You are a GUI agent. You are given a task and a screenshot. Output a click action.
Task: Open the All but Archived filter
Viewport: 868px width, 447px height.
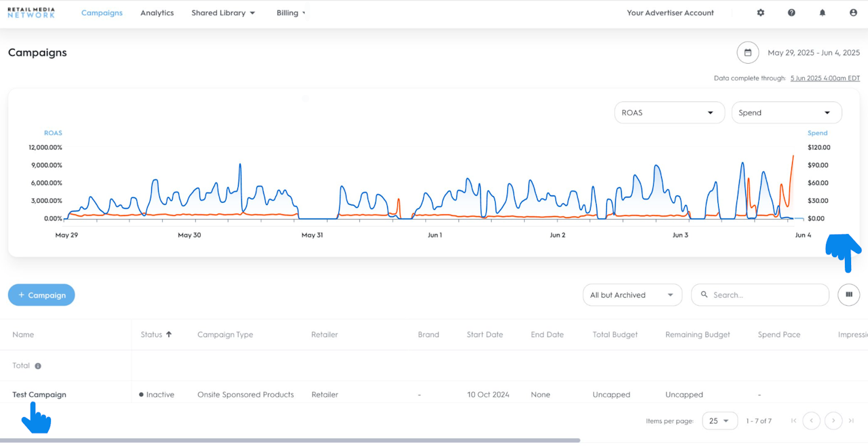632,295
